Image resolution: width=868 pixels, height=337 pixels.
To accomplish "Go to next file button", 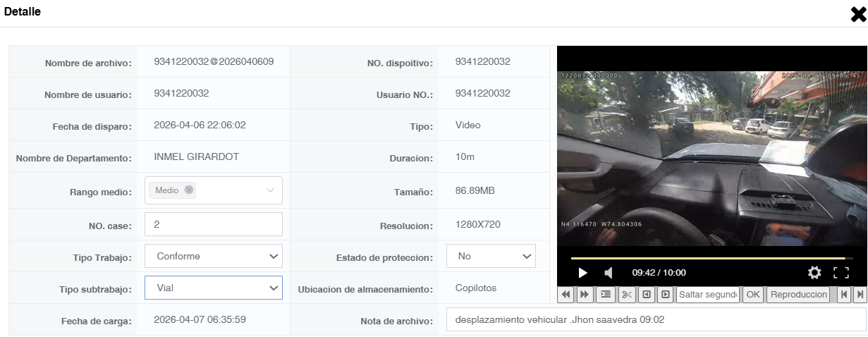I will 860,294.
